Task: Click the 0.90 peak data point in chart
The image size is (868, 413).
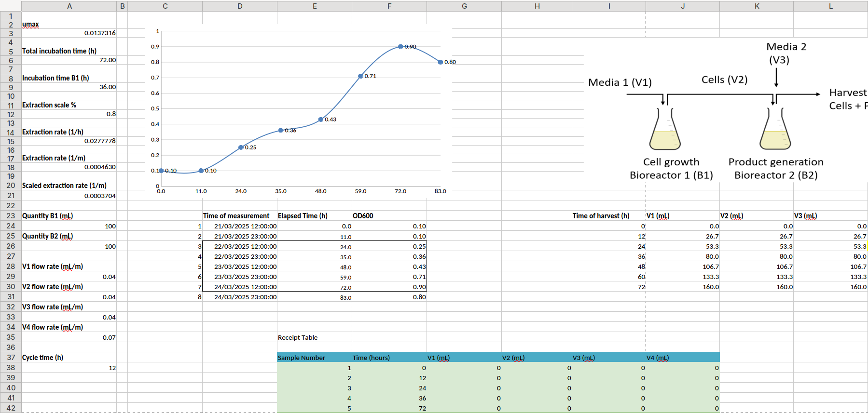Action: pyautogui.click(x=400, y=47)
